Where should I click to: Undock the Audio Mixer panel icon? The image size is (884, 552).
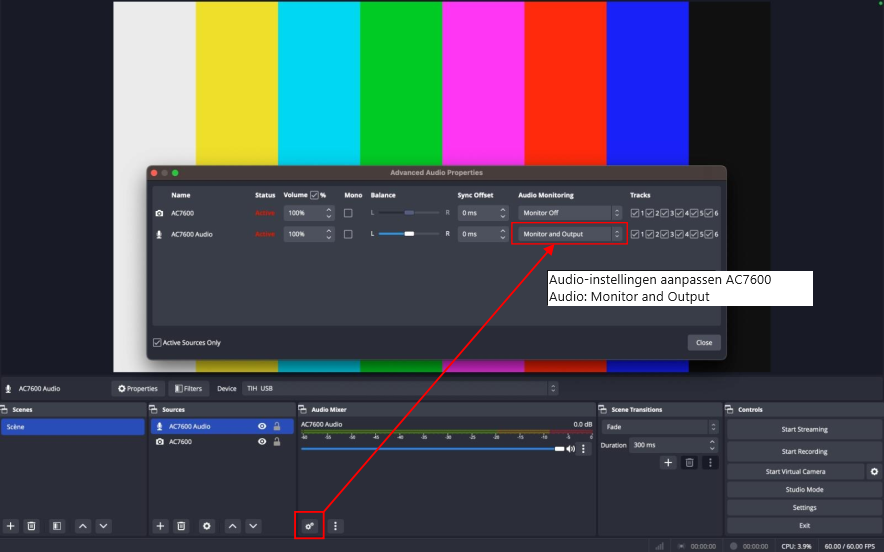[302, 409]
